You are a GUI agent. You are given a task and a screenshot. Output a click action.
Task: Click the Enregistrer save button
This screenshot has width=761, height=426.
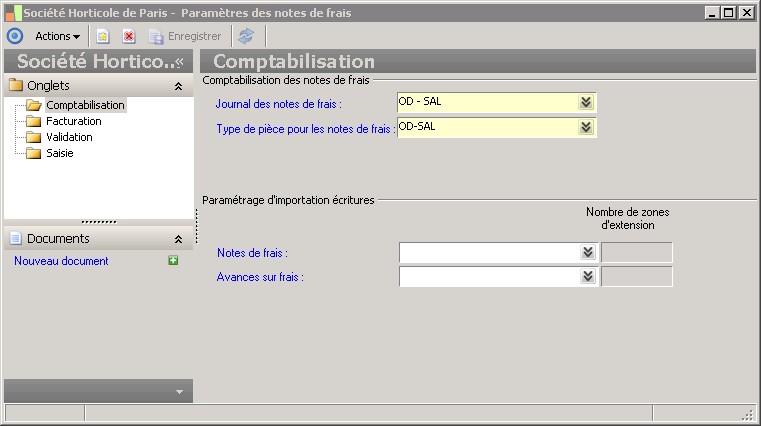pos(185,36)
